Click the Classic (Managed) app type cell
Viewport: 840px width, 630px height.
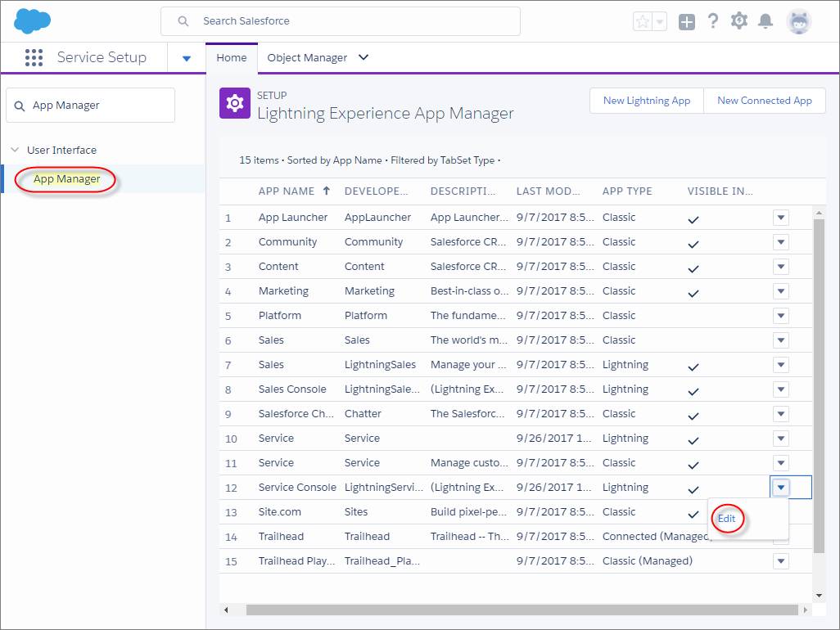647,561
